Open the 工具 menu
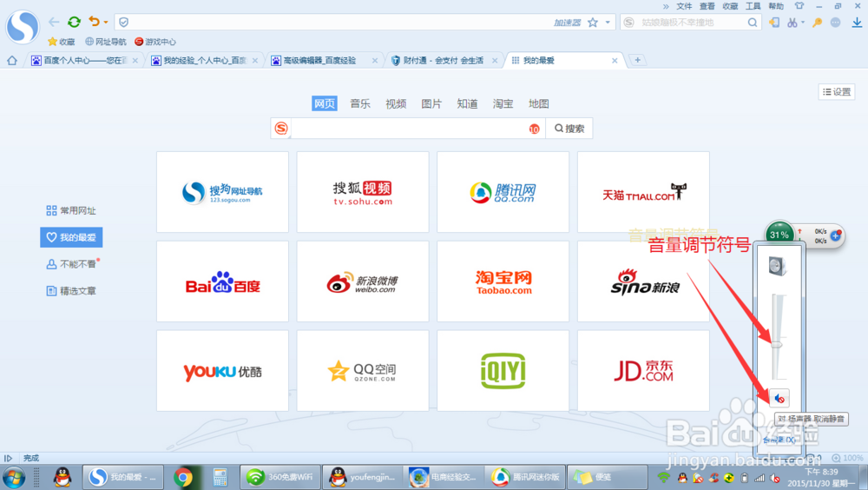 click(753, 6)
